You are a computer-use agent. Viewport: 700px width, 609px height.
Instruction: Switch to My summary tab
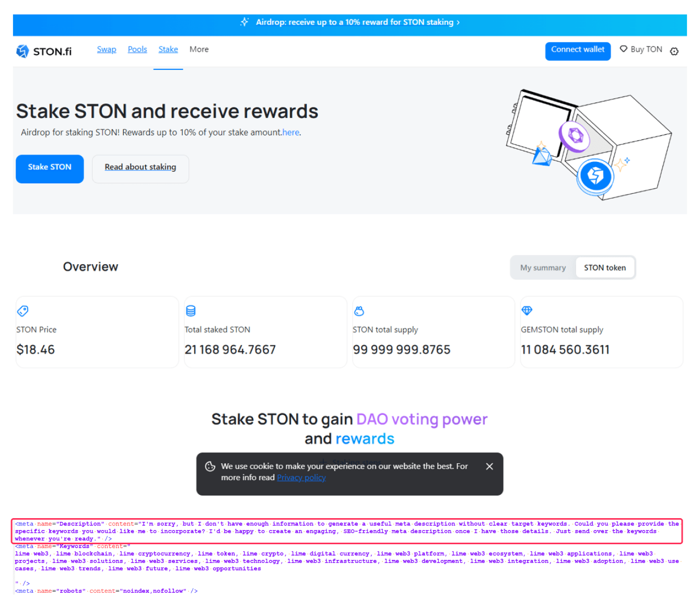543,267
